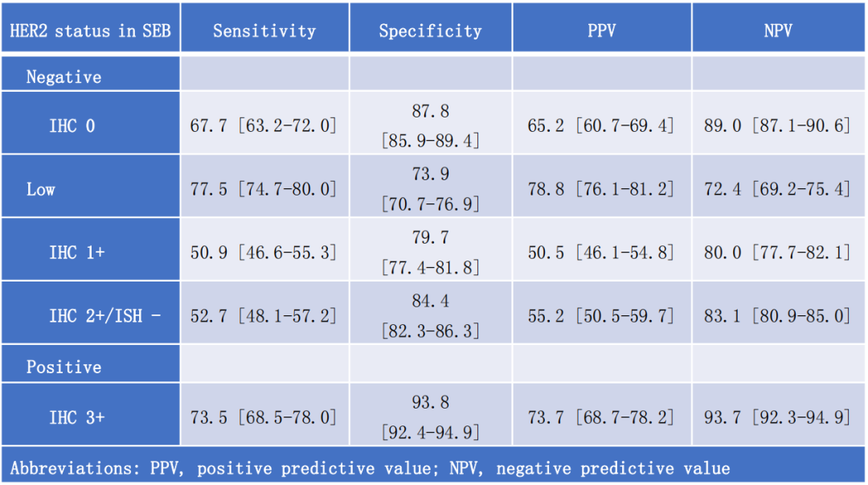Viewport: 868px width, 485px height.
Task: Click the 'HER2 status in SEB' header cell
Action: click(x=90, y=31)
